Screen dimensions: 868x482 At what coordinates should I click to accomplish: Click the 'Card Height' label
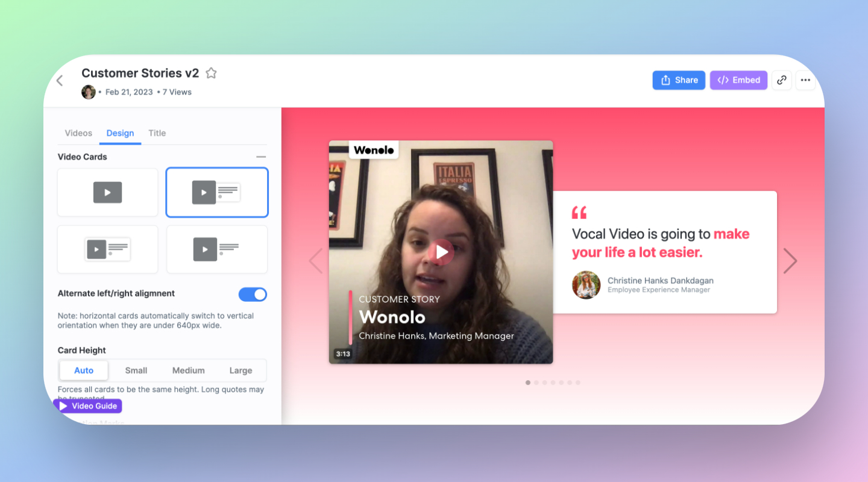[x=82, y=350]
